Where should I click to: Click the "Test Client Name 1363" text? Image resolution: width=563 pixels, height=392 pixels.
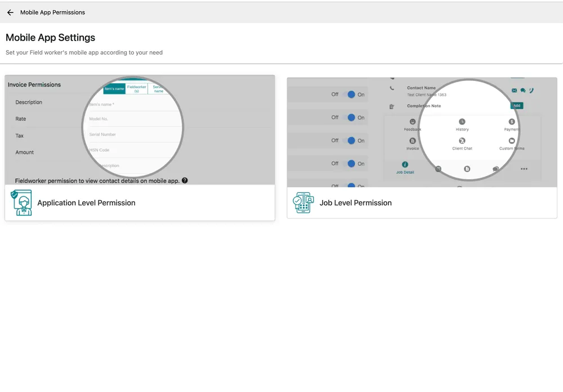(x=427, y=94)
